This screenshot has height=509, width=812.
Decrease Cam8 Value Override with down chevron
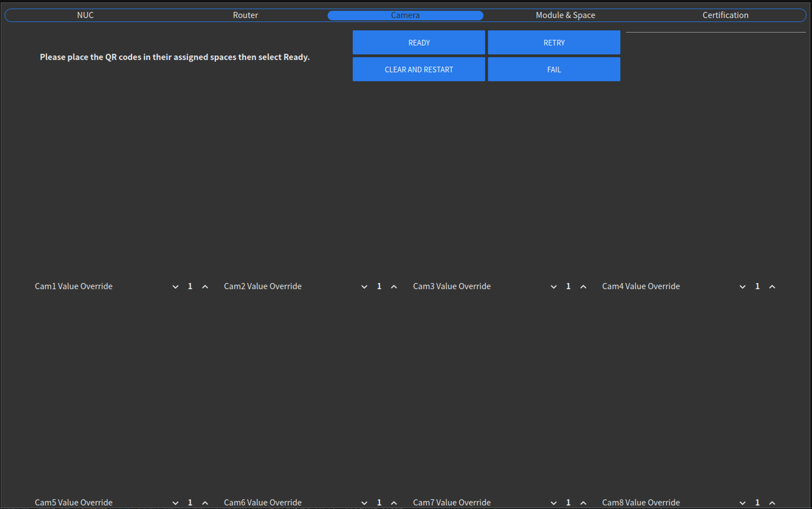pos(742,503)
